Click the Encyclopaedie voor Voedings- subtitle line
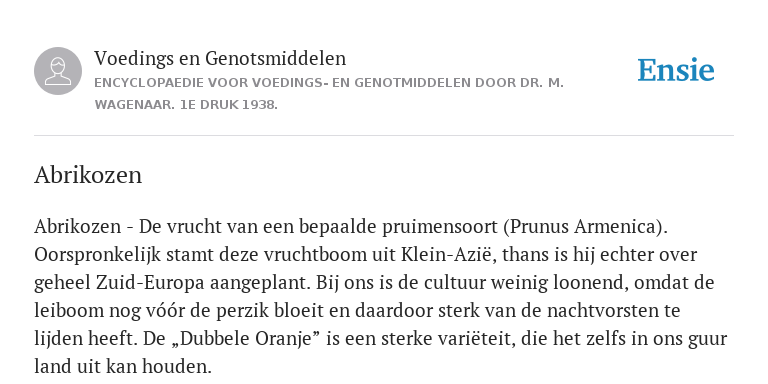The image size is (768, 384). (329, 83)
